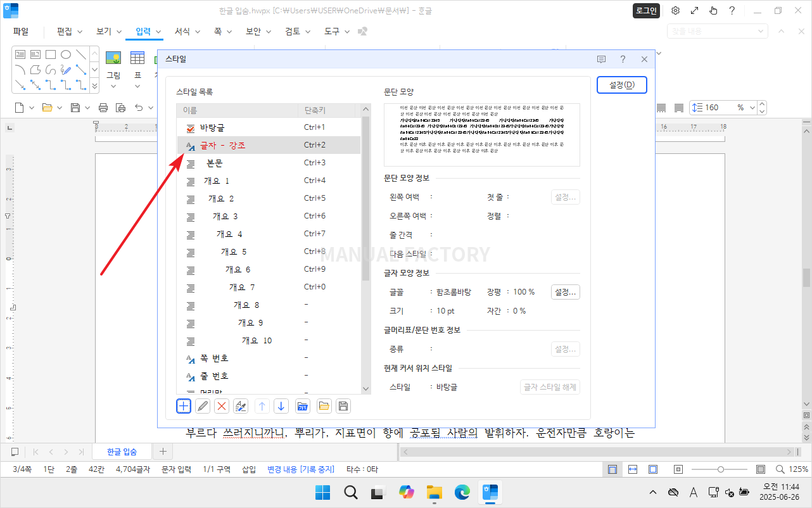The width and height of the screenshot is (812, 508).
Task: Open Microsoft Edge from the taskbar
Action: (x=462, y=492)
